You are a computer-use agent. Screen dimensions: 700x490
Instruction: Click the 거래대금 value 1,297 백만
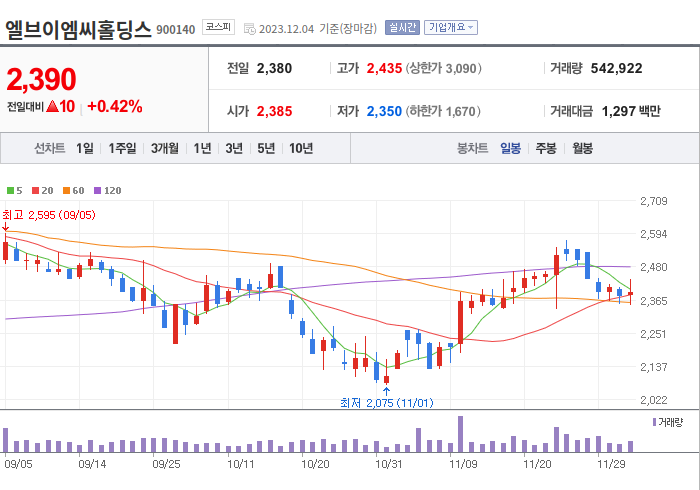pyautogui.click(x=631, y=111)
